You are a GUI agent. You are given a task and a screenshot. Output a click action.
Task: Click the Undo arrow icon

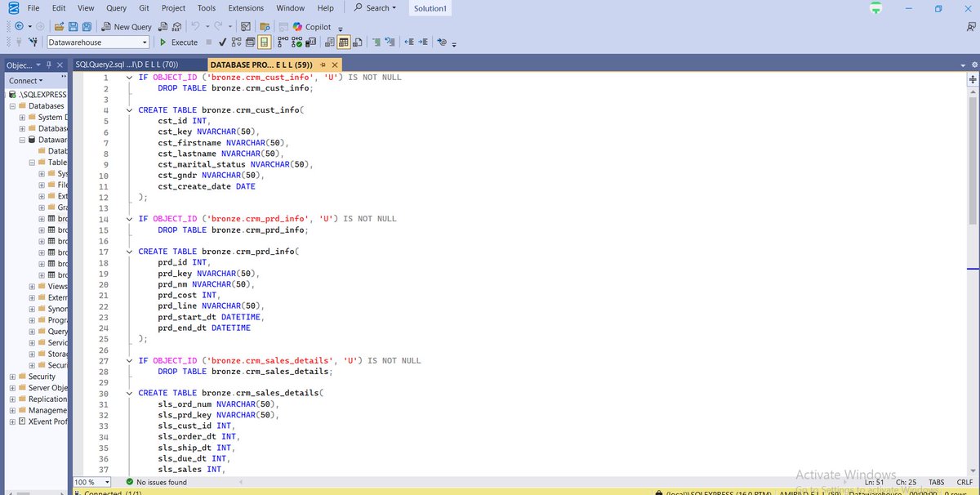(x=194, y=27)
